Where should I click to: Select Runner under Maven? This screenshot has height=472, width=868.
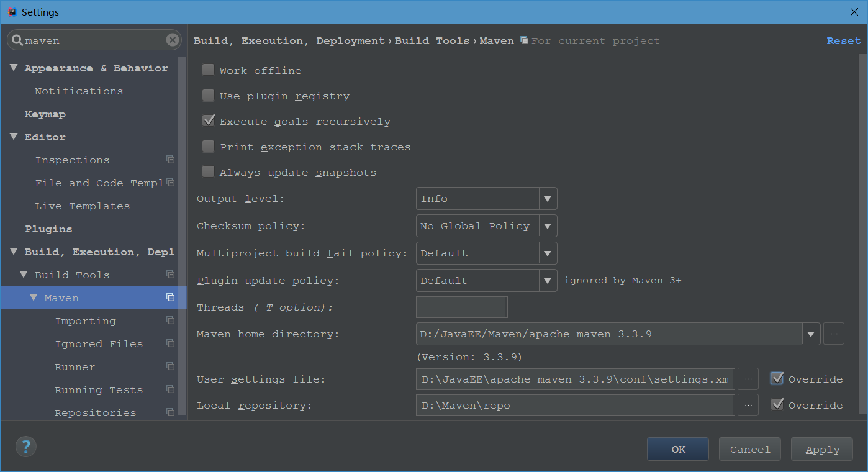click(x=75, y=367)
